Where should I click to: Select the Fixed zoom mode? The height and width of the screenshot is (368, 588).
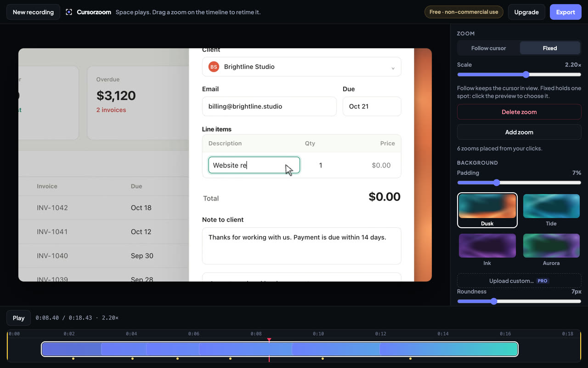[x=550, y=48]
